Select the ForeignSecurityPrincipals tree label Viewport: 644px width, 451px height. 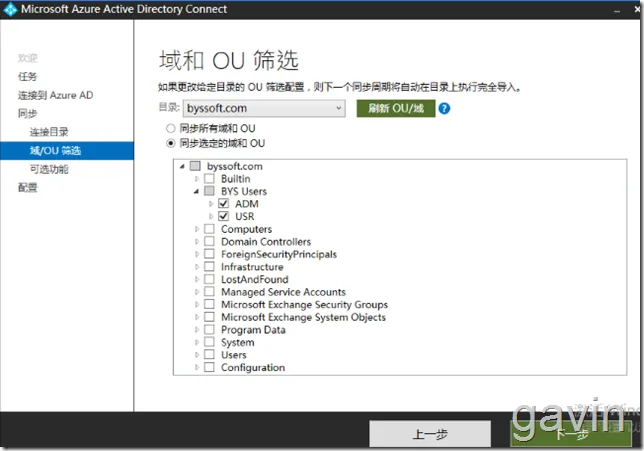pos(279,254)
